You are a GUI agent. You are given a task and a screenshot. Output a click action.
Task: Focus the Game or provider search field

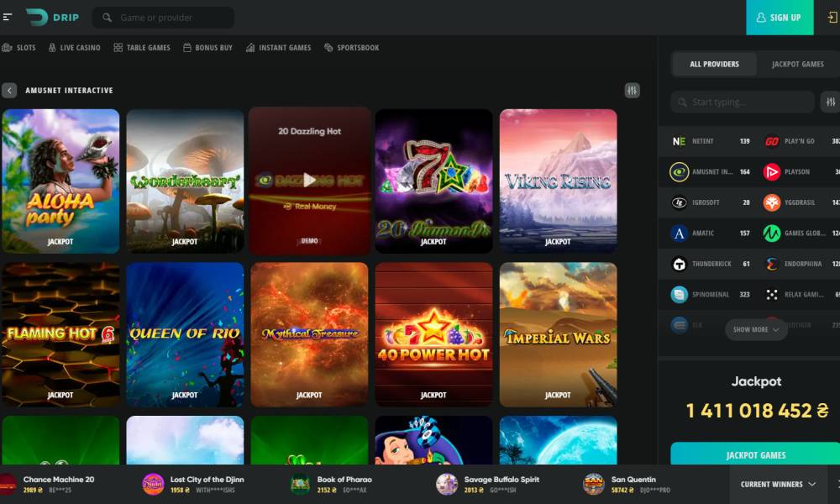click(x=164, y=18)
